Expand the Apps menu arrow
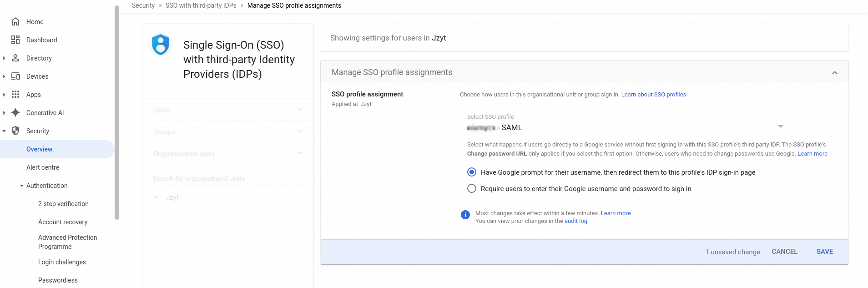The image size is (868, 288). pyautogui.click(x=4, y=95)
